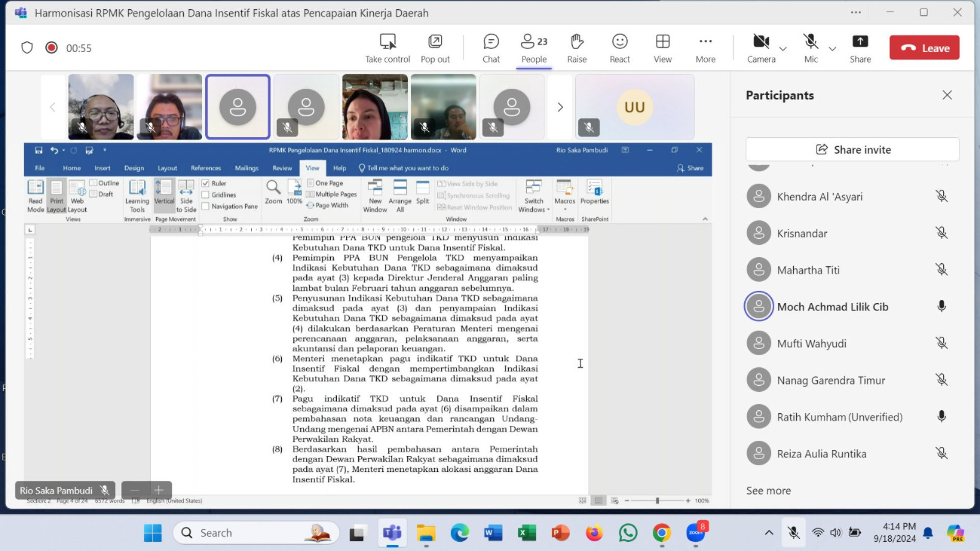
Task: Open WhatsApp from the taskbar
Action: pos(628,533)
